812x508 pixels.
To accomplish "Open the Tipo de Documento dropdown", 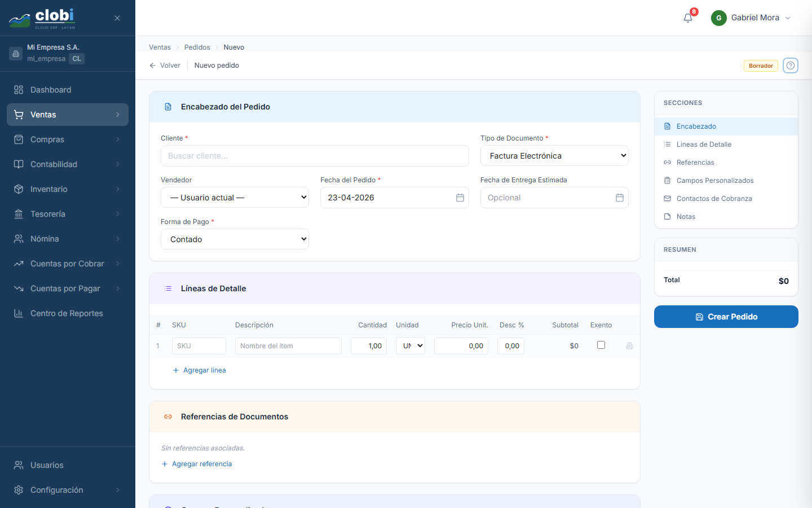I will 554,156.
